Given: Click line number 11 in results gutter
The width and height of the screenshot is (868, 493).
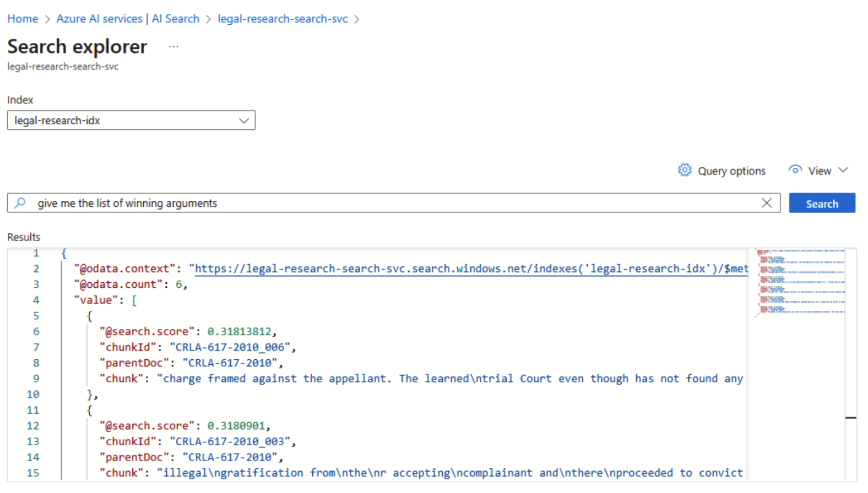Looking at the screenshot, I should point(33,410).
